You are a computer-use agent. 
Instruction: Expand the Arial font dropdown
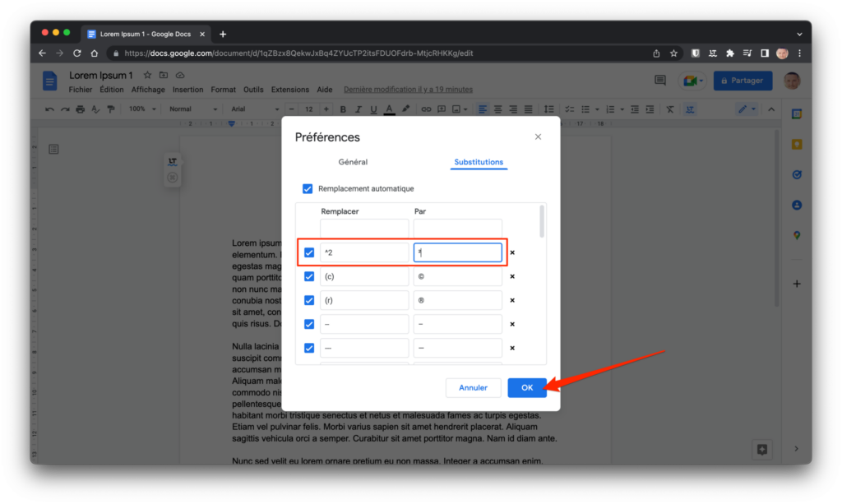253,109
